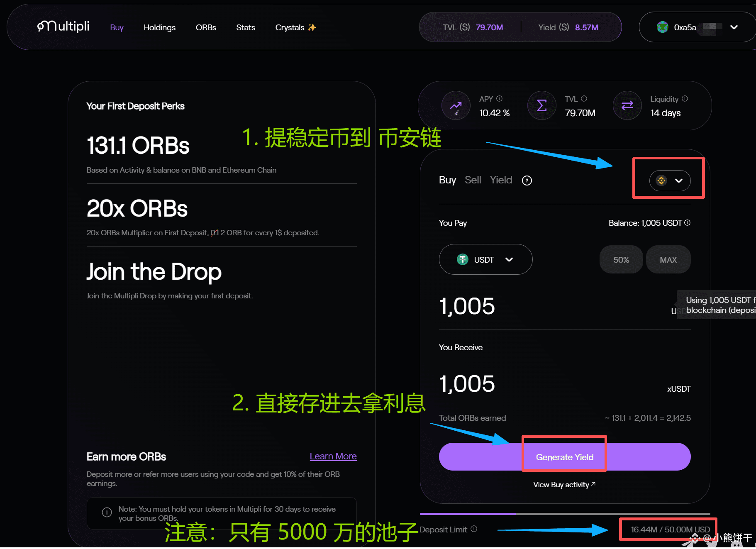Show the Liquidity info tooltip icon
The height and width of the screenshot is (549, 756).
point(685,99)
